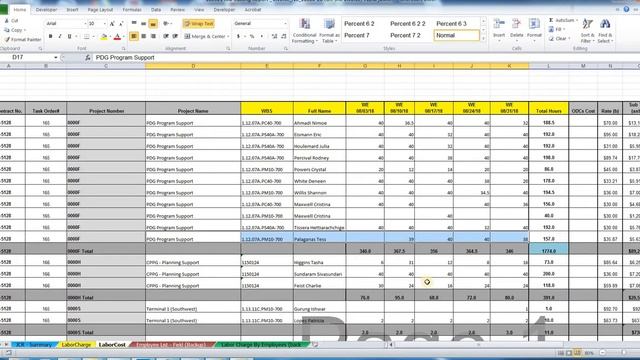
Task: Click the horizontal scrollbar
Action: click(478, 345)
